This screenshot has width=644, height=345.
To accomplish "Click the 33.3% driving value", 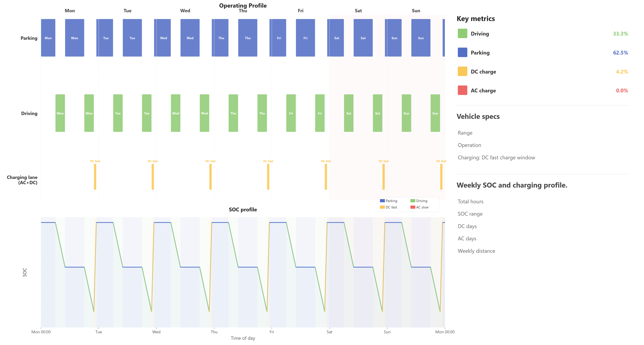I will point(620,34).
